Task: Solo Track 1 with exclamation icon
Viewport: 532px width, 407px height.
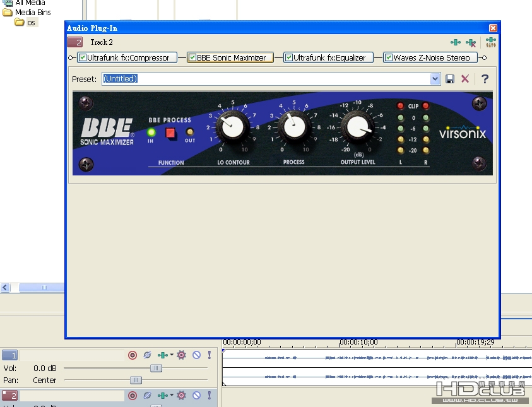Action: pos(210,355)
